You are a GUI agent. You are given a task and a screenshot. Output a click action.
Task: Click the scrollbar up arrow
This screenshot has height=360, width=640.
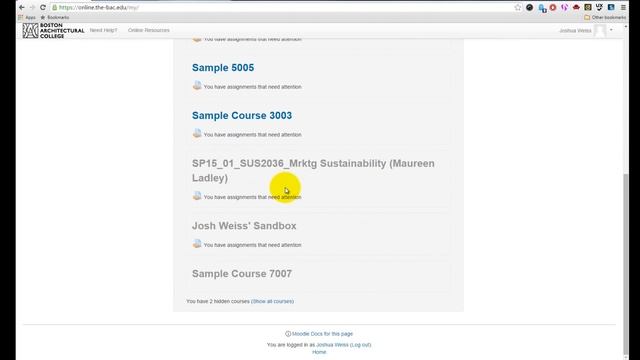point(626,27)
